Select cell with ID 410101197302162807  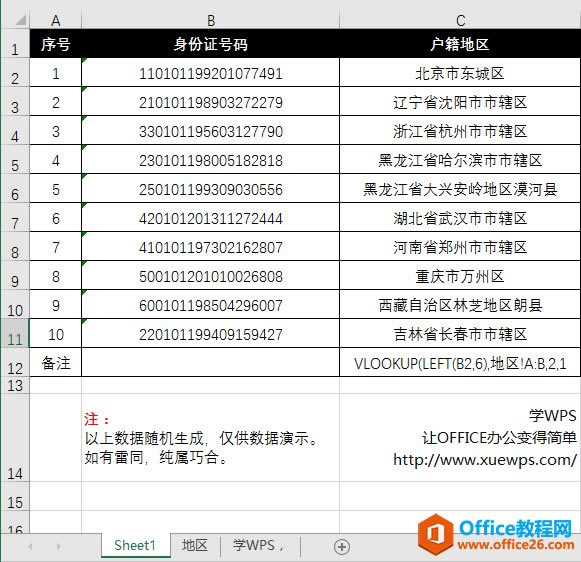pyautogui.click(x=210, y=246)
